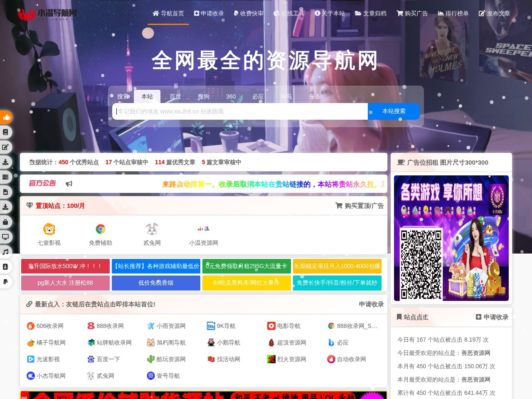Image resolution: width=532 pixels, height=399 pixels.
Task: Select 搜狗 as the search source
Action: coord(203,96)
